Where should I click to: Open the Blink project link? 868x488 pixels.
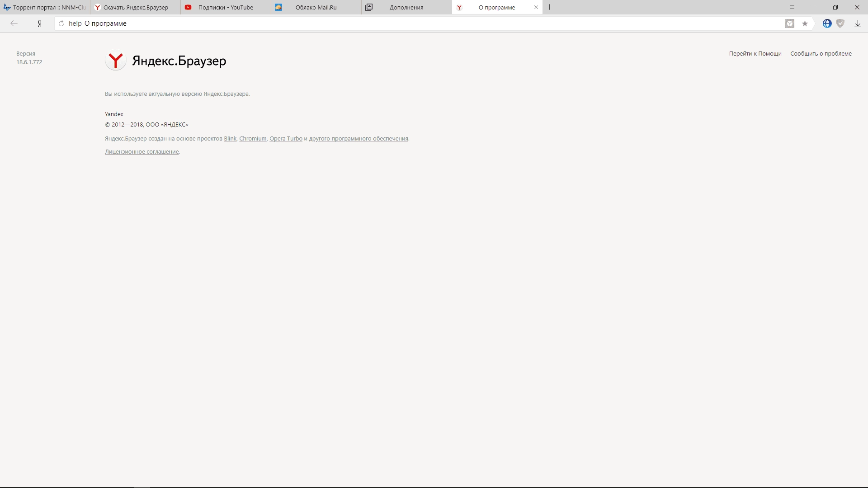pos(230,139)
